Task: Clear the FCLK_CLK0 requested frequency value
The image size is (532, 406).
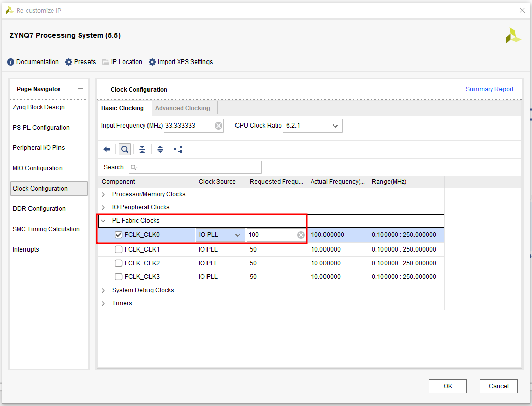Action: (301, 235)
